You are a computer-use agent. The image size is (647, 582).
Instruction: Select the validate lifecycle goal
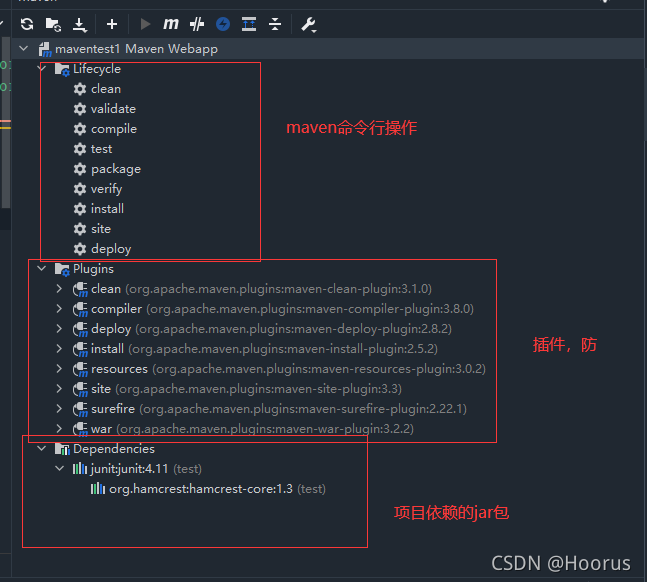[x=113, y=109]
